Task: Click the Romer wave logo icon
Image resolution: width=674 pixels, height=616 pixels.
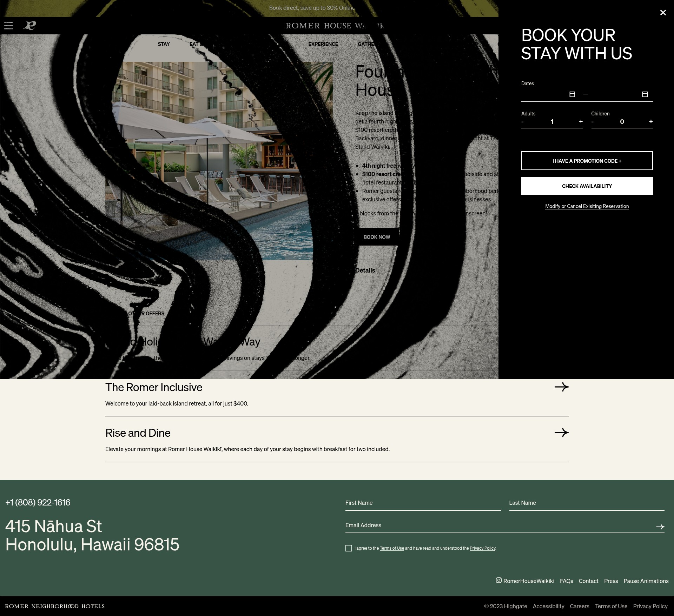Action: point(30,26)
